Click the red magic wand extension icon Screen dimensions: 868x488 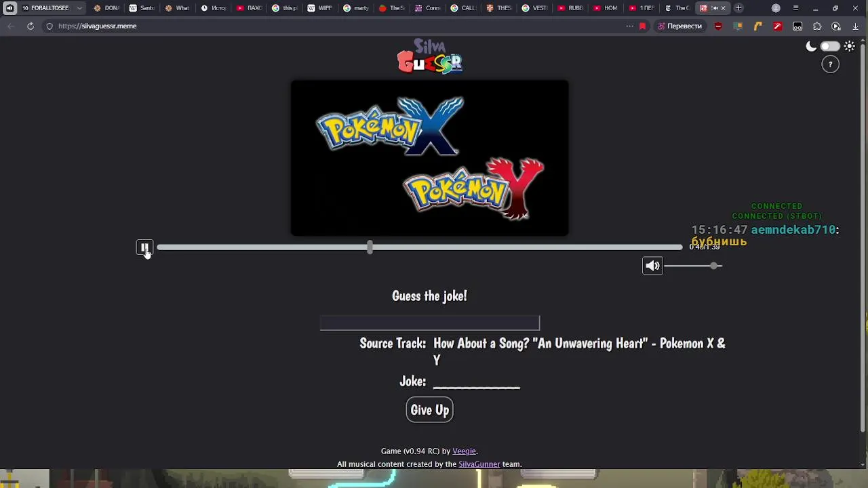point(777,26)
